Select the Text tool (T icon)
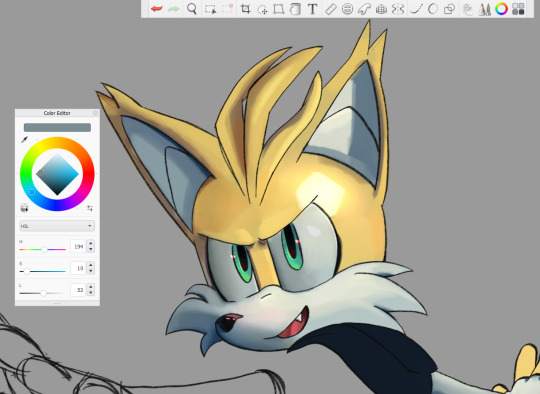Screen dimensions: 540x394 click(x=312, y=9)
